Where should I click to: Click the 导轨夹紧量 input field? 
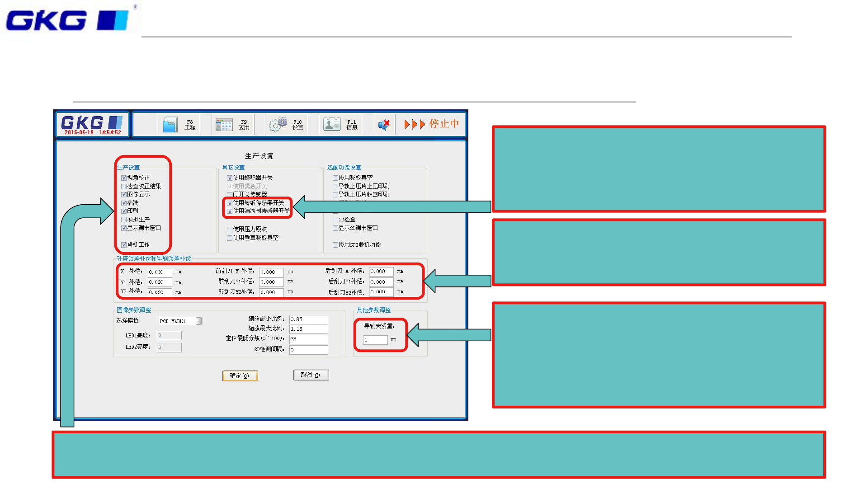375,340
